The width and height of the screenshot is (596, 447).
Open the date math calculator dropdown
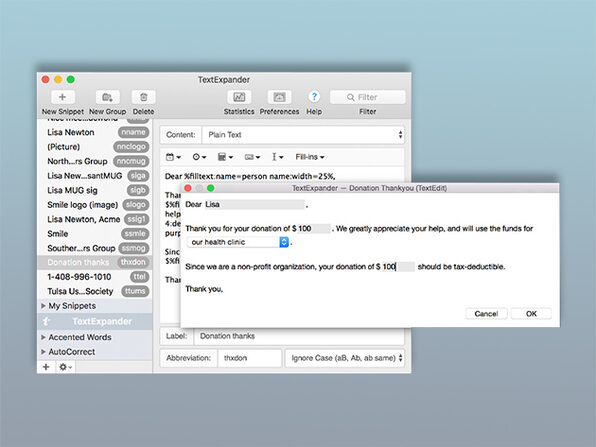click(x=225, y=157)
